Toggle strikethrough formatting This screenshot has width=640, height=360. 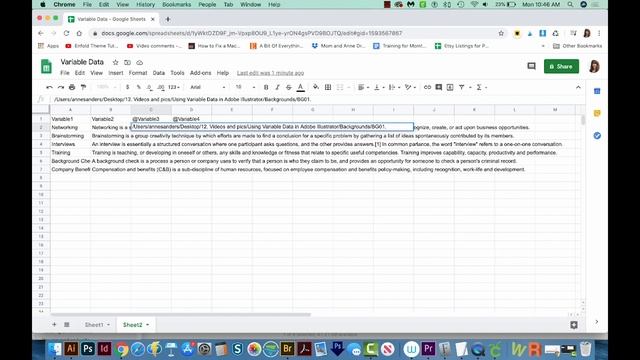coord(289,87)
